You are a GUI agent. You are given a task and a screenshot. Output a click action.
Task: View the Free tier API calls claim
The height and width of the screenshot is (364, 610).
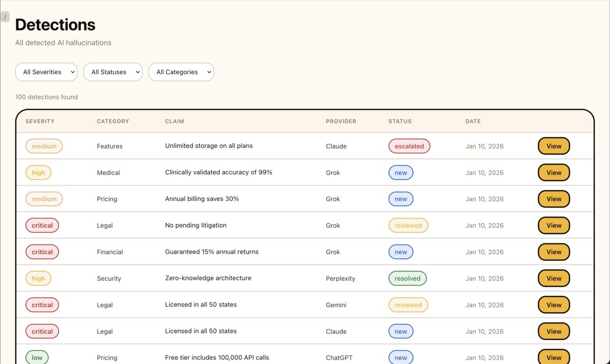pyautogui.click(x=553, y=357)
